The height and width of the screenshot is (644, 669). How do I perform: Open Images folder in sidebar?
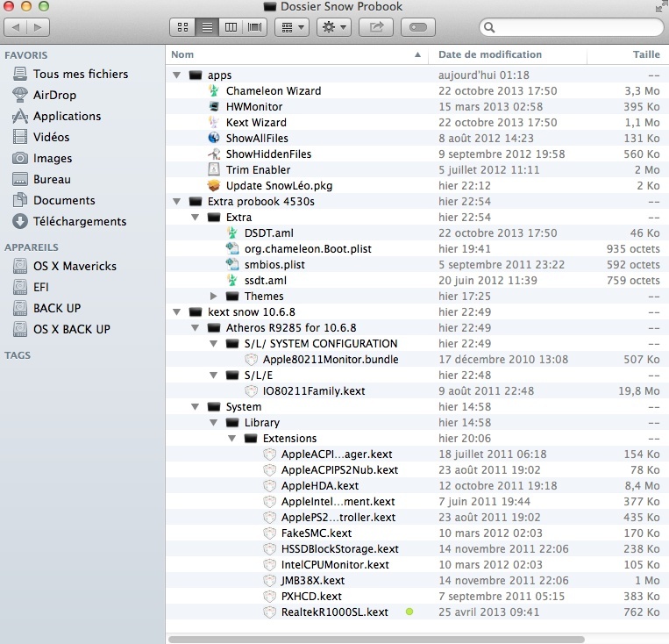pos(42,158)
